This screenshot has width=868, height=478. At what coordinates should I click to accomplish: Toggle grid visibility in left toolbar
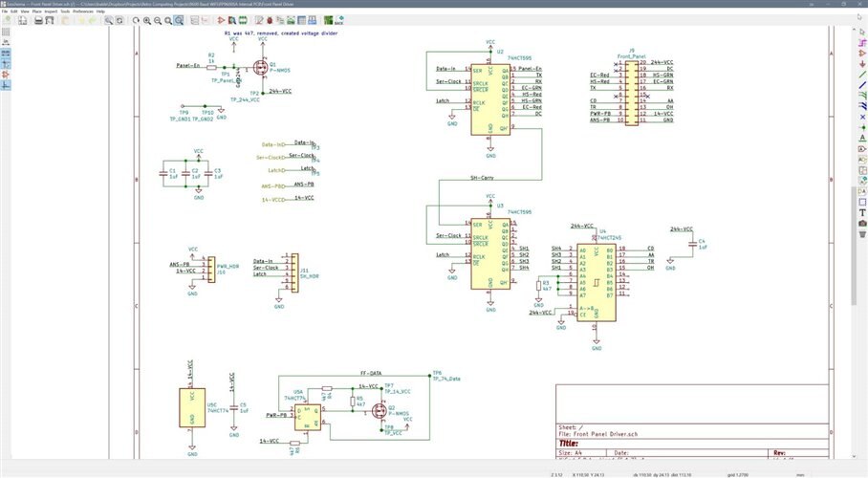(5, 32)
